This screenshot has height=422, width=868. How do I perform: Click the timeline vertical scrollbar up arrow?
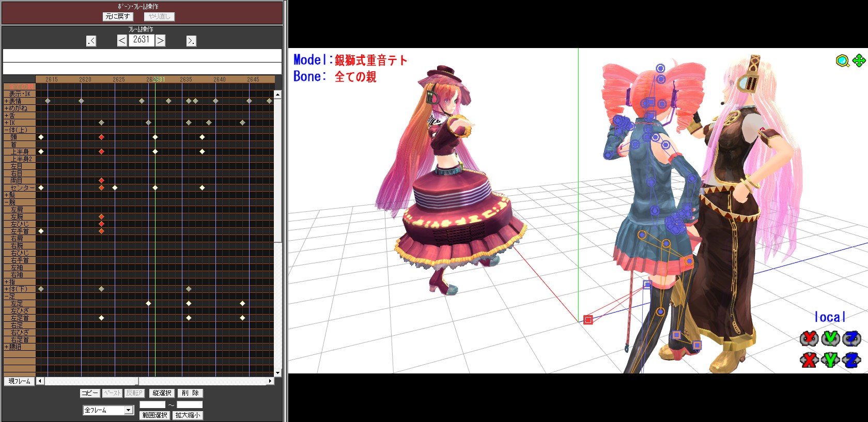[x=278, y=95]
